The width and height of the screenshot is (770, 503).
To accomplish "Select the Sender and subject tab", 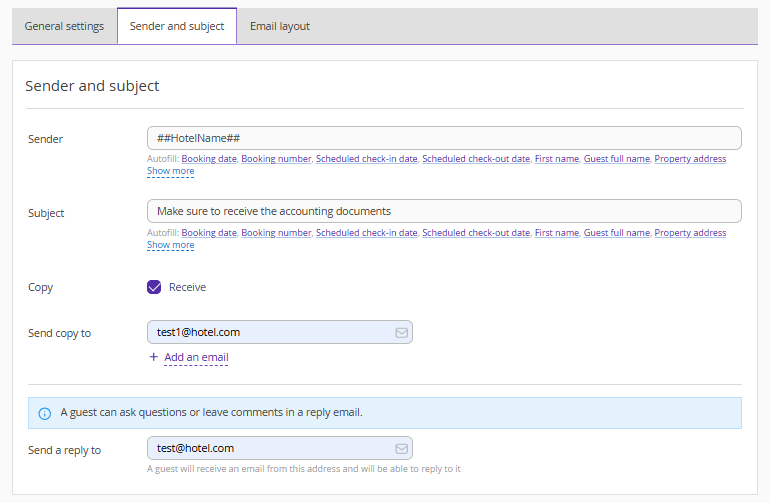I will pos(177,26).
